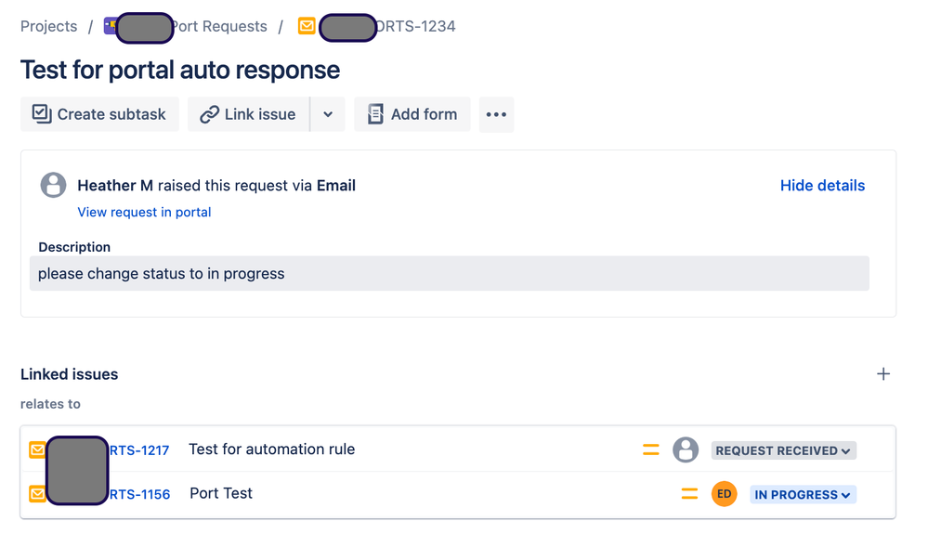Click the Create subtask button

point(99,114)
